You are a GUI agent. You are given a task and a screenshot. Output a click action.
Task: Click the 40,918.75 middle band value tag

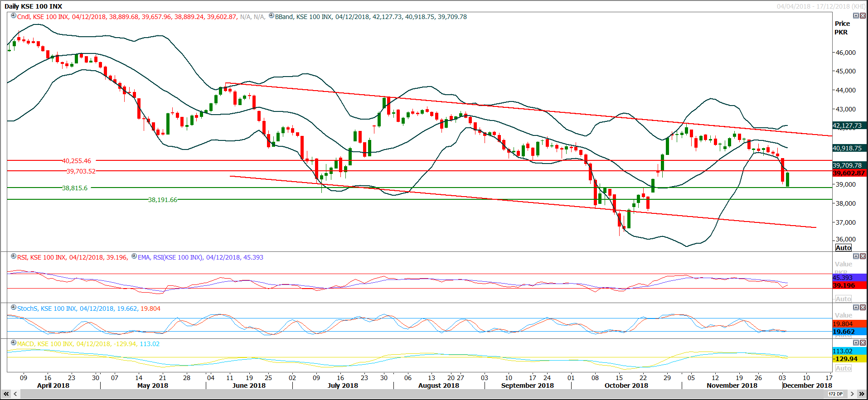[849, 148]
